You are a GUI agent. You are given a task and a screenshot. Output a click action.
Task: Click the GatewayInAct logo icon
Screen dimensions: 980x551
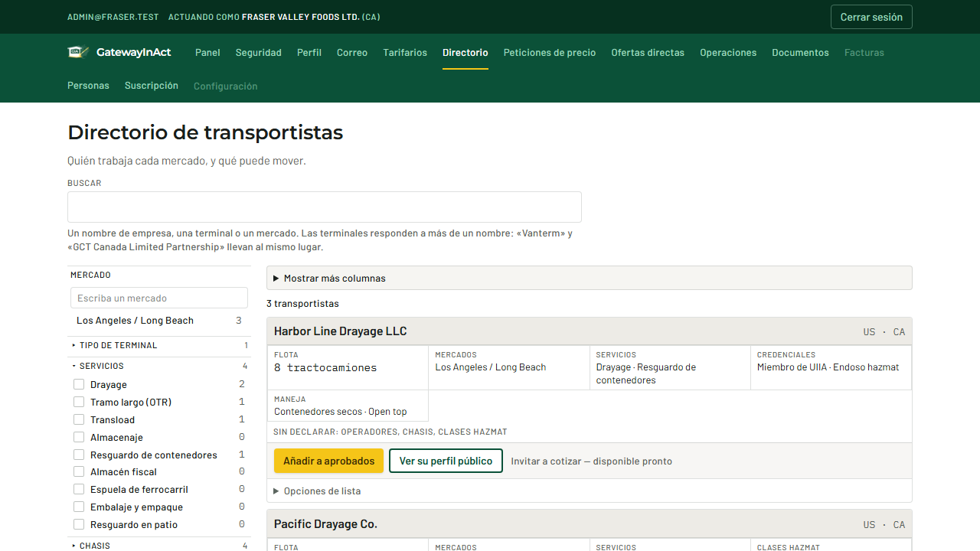point(79,52)
